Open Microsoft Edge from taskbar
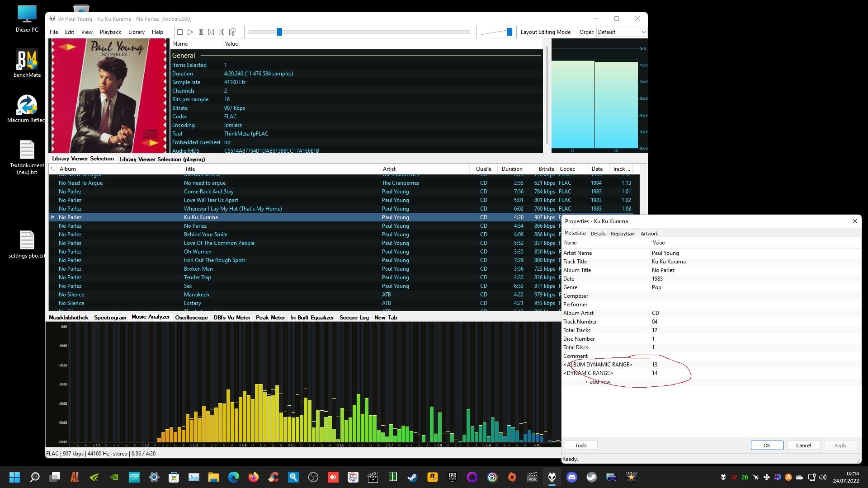The width and height of the screenshot is (868, 488). tap(233, 477)
